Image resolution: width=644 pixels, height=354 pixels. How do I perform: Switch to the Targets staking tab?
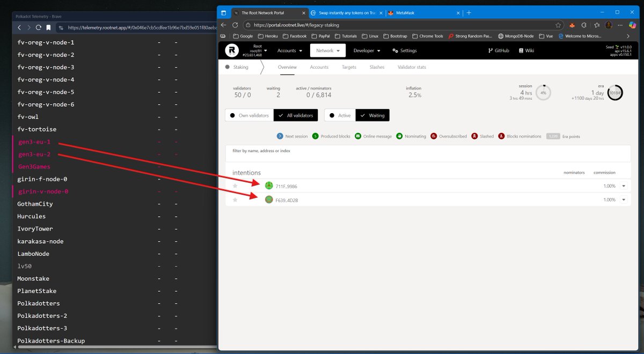[x=349, y=67]
